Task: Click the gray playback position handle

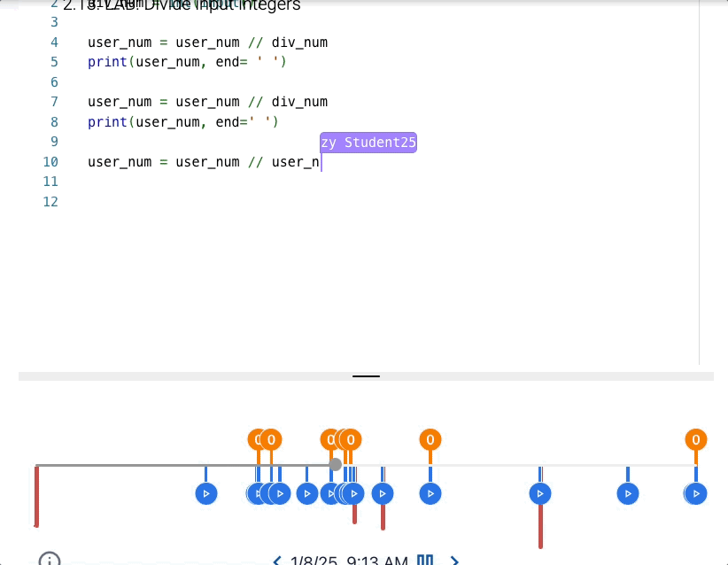Action: [x=335, y=464]
